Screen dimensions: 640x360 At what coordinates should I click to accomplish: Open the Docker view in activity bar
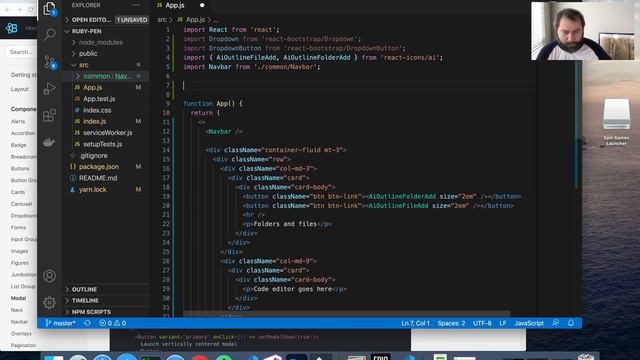tap(49, 142)
